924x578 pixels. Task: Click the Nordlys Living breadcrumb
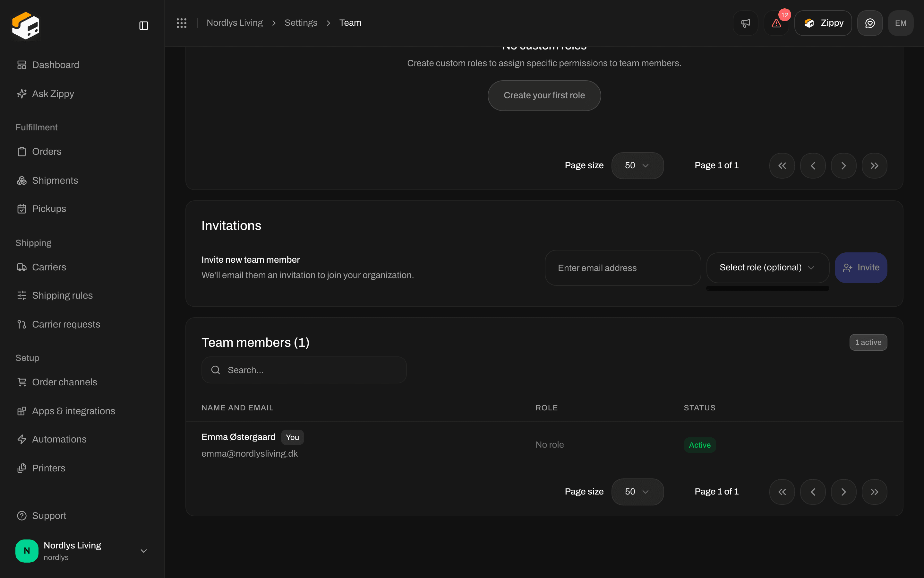[235, 23]
